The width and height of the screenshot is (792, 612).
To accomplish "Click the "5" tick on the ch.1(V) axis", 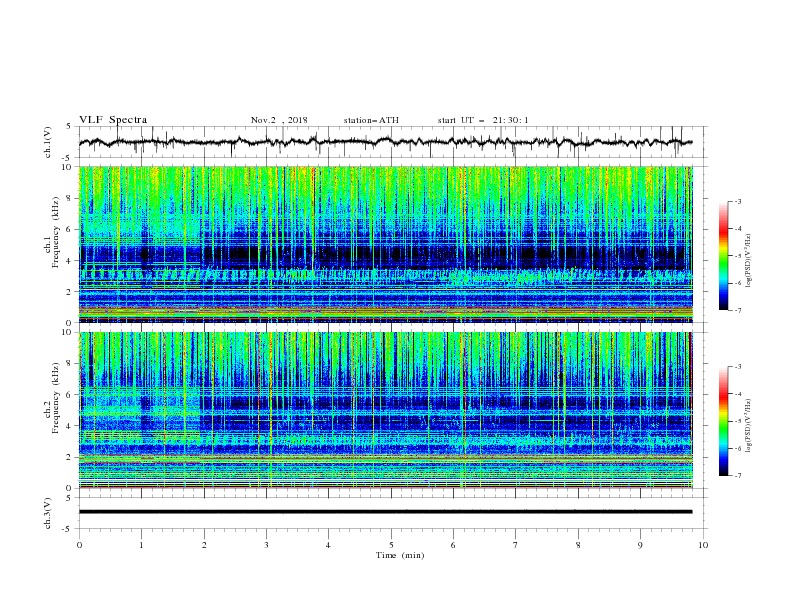I will tap(70, 127).
